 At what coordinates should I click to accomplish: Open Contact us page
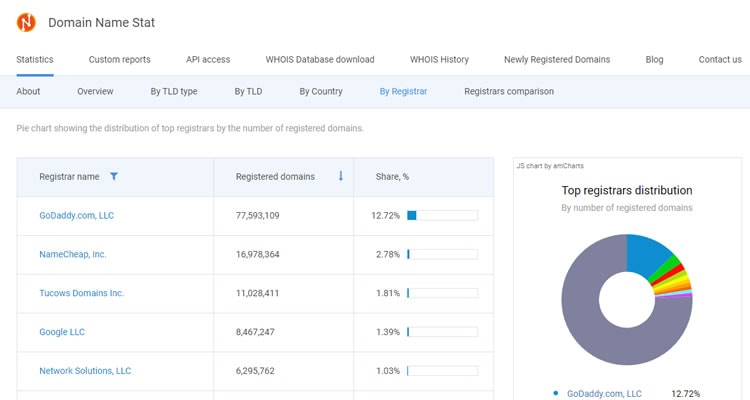click(720, 59)
